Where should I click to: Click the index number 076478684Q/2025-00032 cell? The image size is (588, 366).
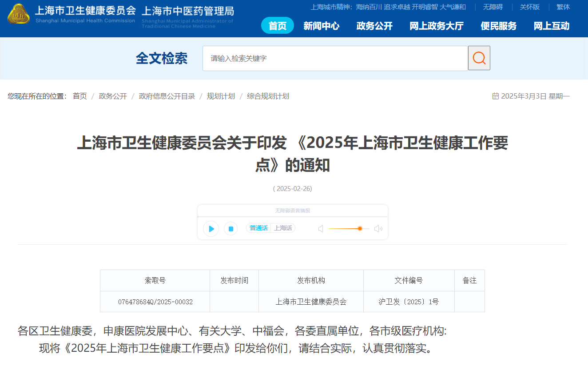pos(155,302)
